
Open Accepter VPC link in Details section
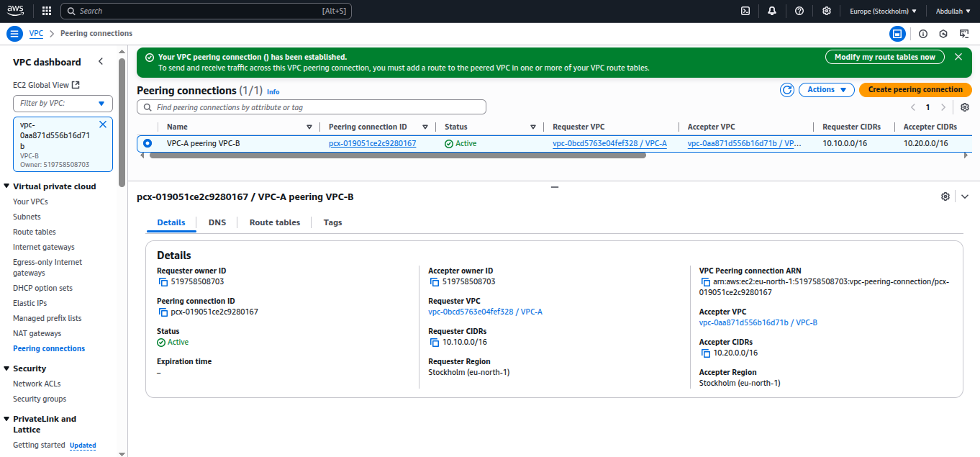click(758, 323)
